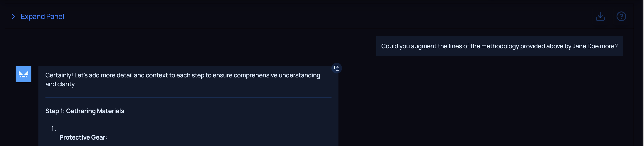Copy the assistant response with the copy icon

(336, 68)
